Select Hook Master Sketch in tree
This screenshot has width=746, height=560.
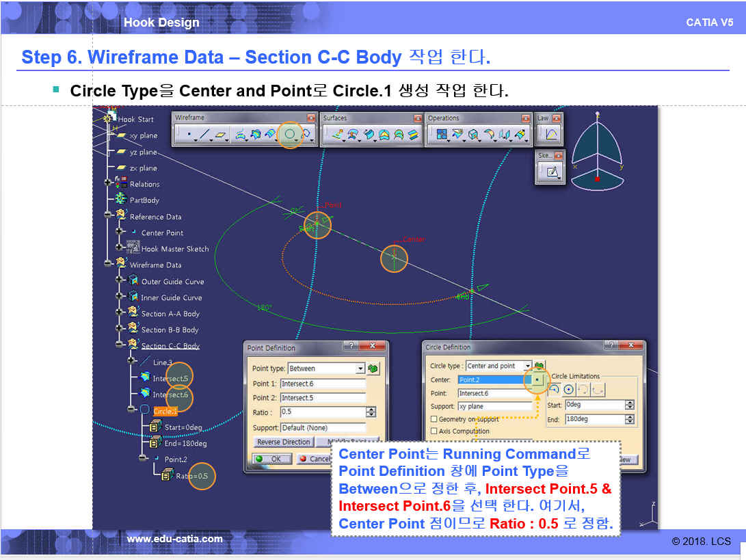[174, 249]
